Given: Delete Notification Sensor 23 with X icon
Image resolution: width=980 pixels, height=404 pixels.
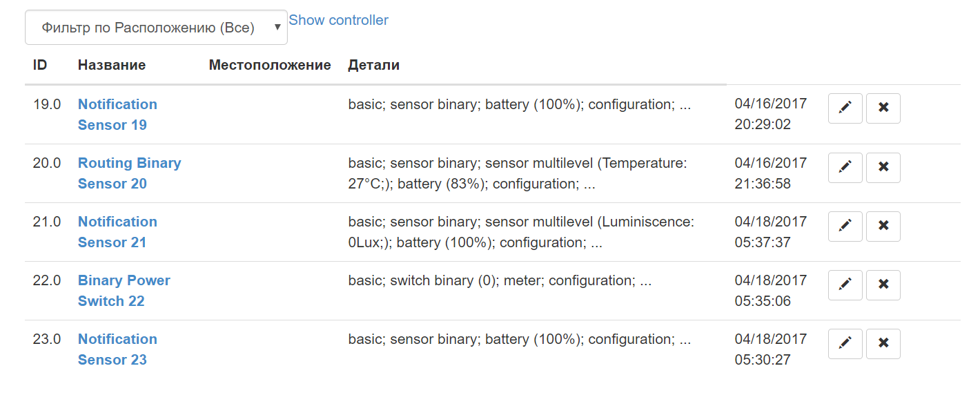Looking at the screenshot, I should tap(883, 343).
